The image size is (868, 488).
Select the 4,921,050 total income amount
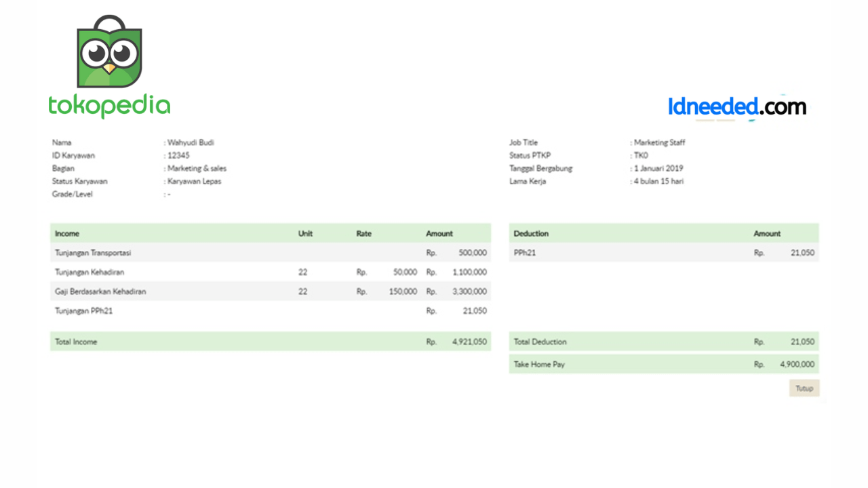[x=469, y=342]
